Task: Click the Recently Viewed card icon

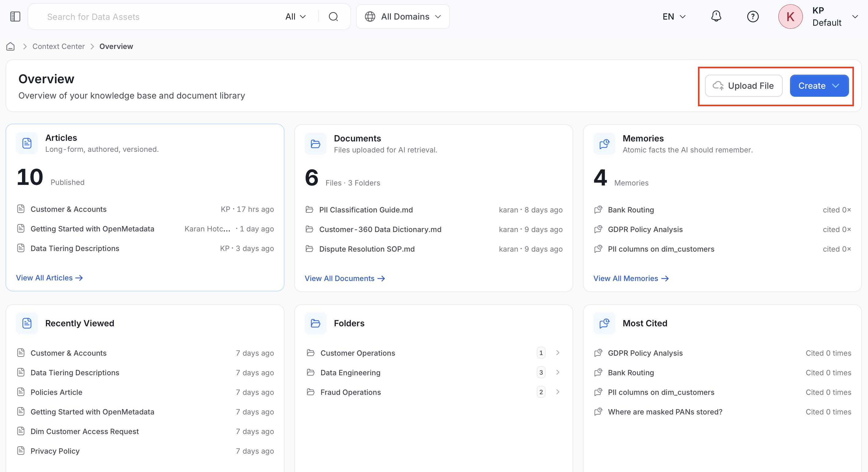Action: click(27, 323)
